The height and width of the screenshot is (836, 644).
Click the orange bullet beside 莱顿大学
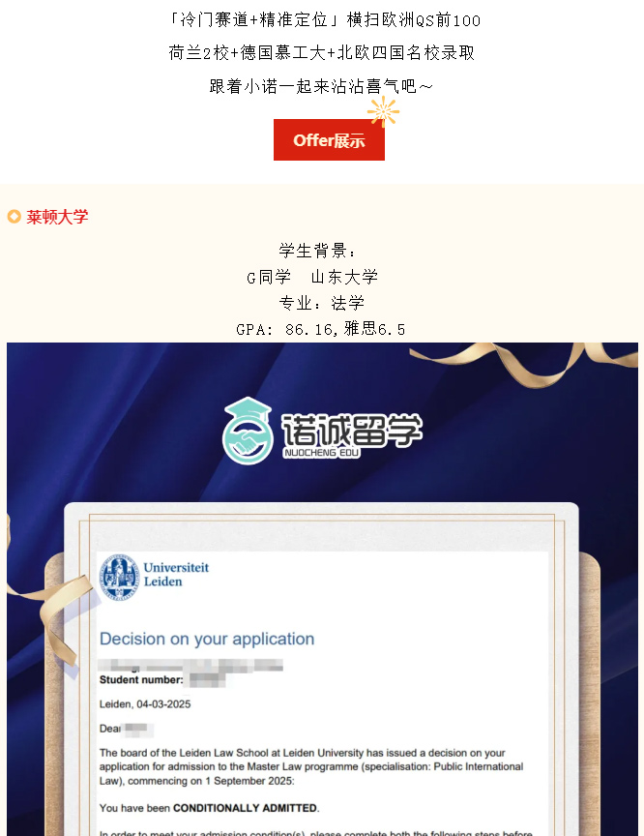[x=14, y=217]
